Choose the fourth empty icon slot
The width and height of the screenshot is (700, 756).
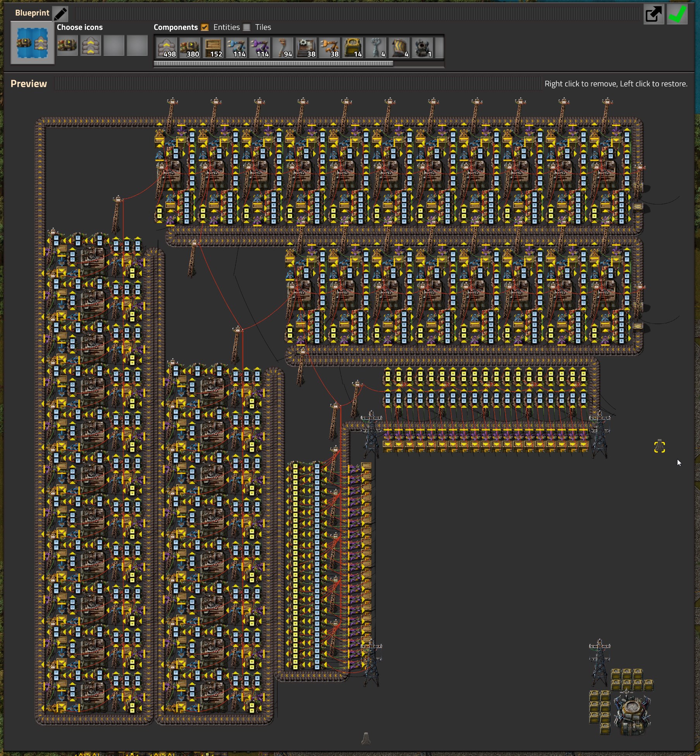137,45
